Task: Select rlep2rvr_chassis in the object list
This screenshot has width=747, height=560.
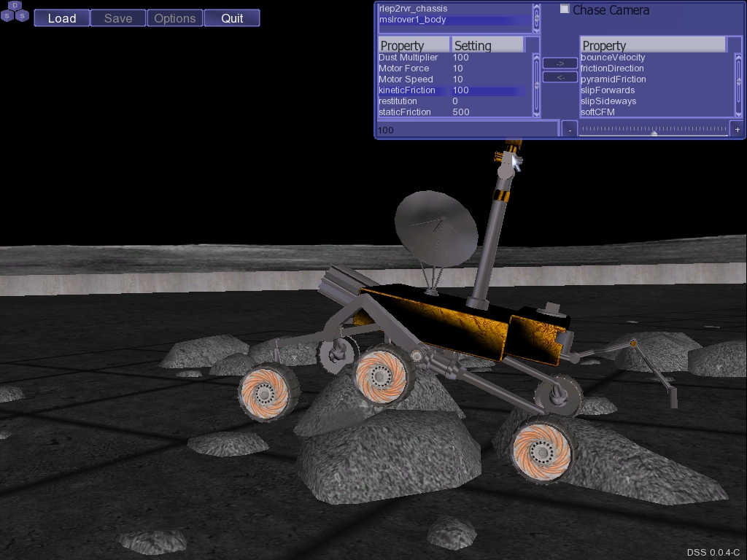Action: 454,9
